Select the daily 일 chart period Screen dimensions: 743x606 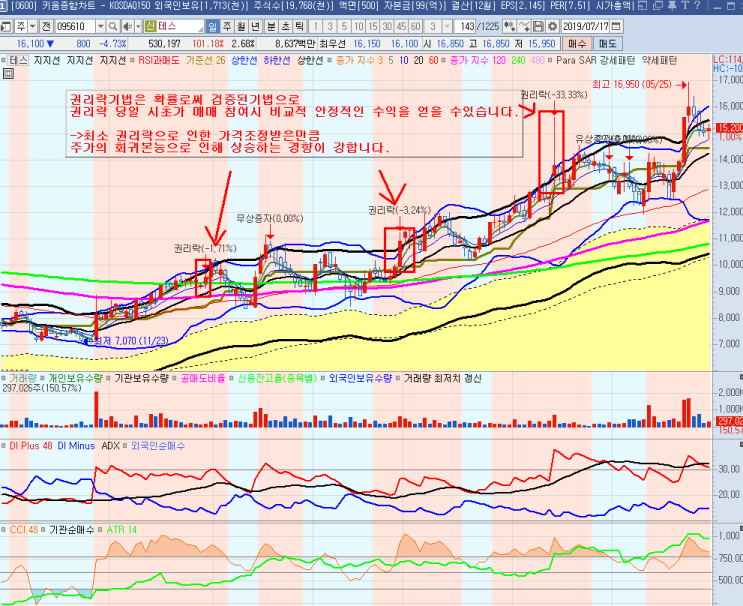click(213, 26)
